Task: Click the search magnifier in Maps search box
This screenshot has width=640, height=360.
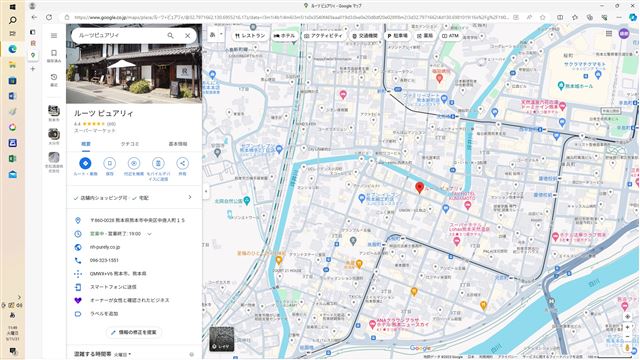Action: click(x=170, y=36)
